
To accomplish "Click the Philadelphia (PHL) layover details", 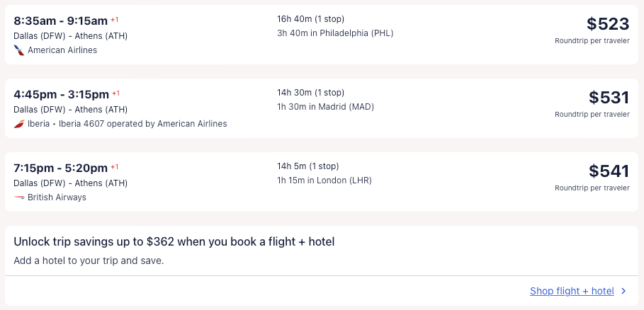I will [335, 33].
